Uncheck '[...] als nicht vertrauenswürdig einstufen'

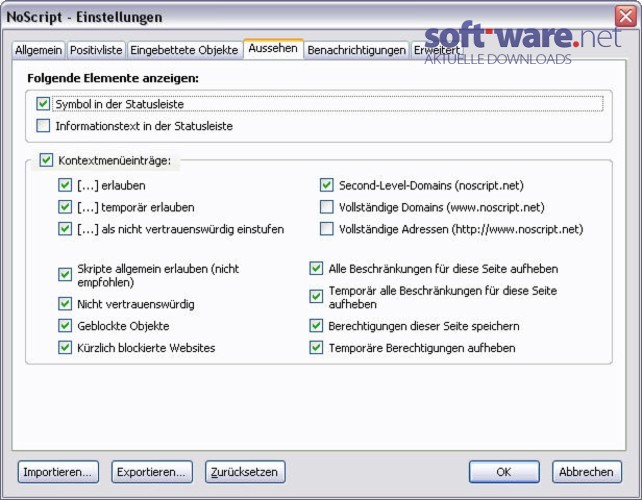point(65,229)
